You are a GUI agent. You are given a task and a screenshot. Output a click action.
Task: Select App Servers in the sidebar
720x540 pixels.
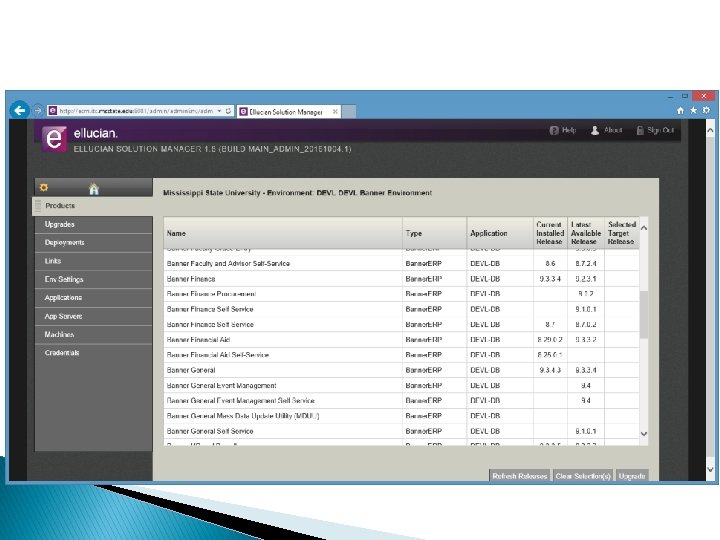point(94,316)
